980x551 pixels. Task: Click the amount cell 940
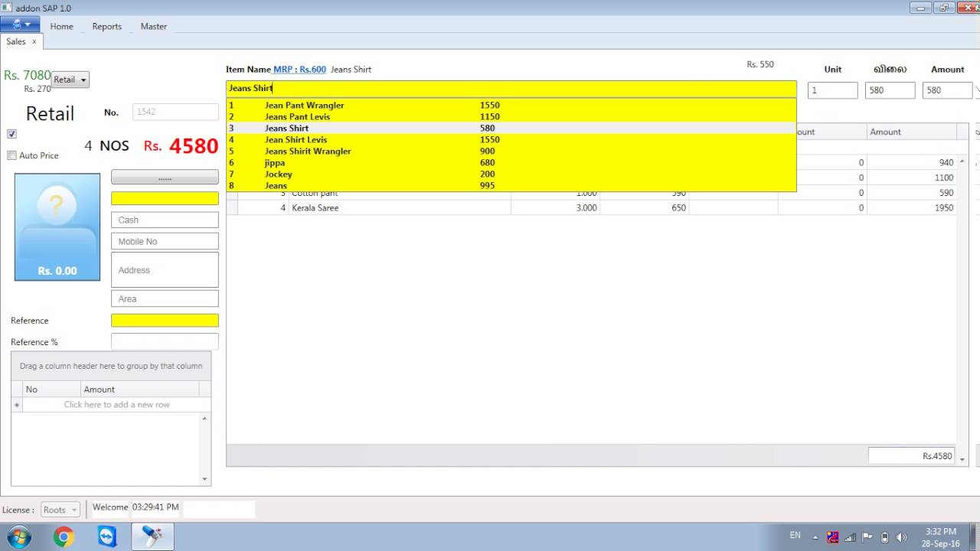click(x=912, y=162)
